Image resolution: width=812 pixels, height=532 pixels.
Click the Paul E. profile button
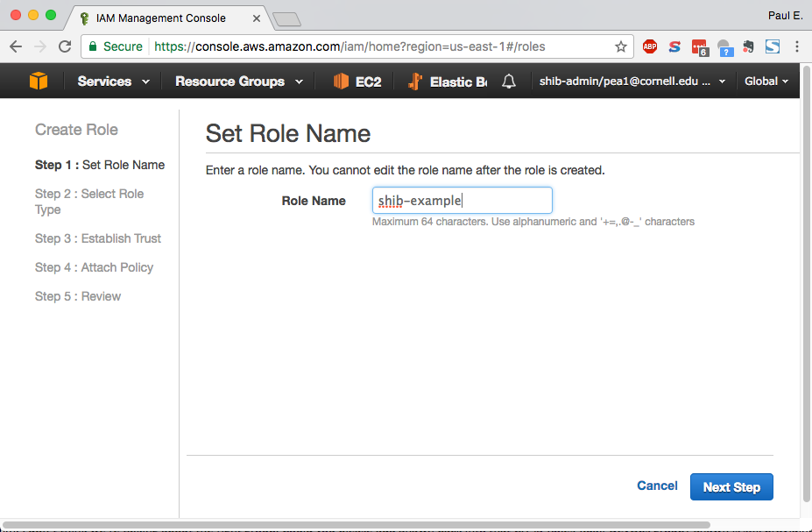785,16
